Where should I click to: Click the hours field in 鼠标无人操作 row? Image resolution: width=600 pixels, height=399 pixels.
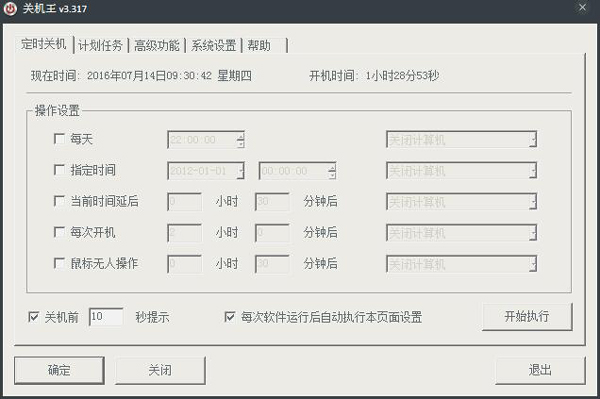click(184, 264)
